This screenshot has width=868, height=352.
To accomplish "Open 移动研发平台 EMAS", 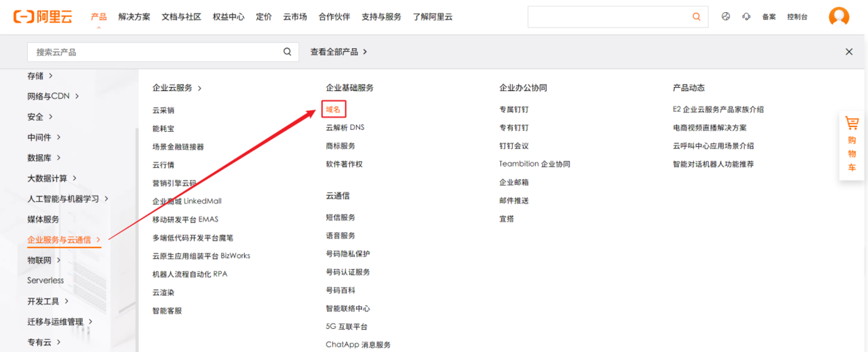I will [x=185, y=219].
